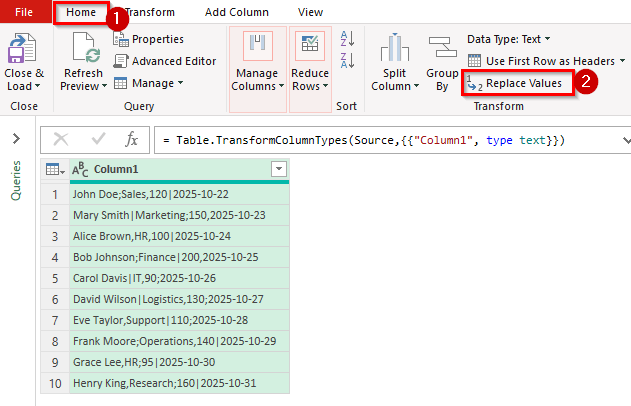Select cell starting with Mary Smith
631x406 pixels.
pos(179,215)
